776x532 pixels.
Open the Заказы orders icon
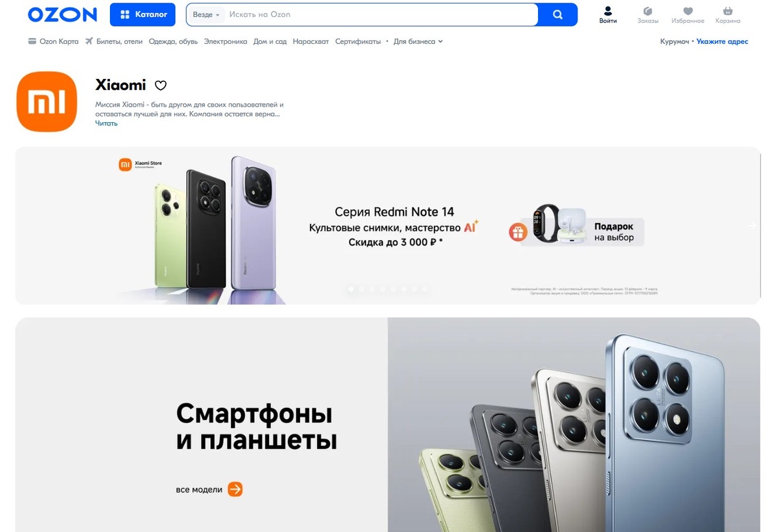(x=648, y=15)
